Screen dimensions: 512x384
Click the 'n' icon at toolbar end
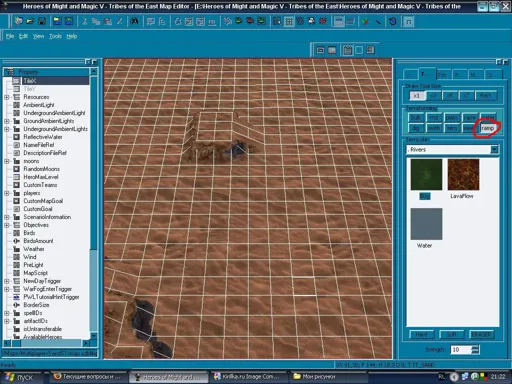point(408,22)
